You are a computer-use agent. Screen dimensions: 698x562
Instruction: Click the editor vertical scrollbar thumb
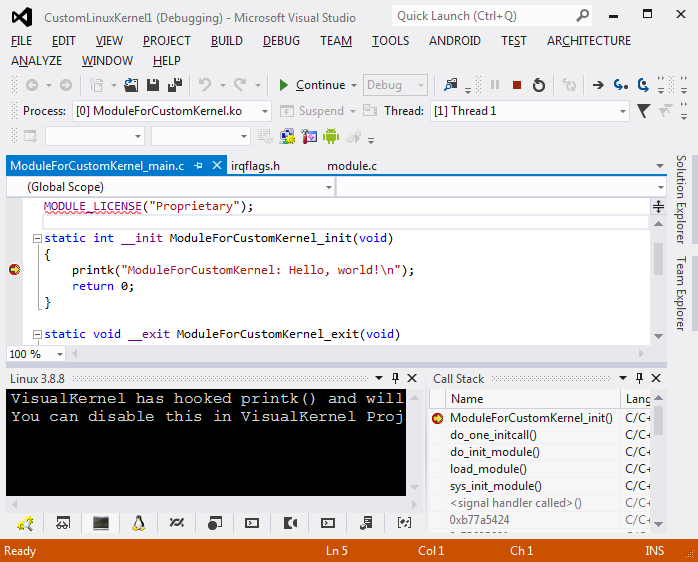(659, 259)
